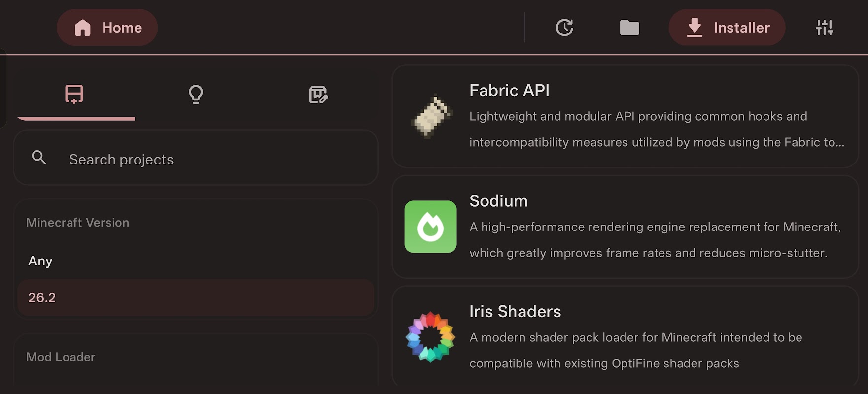The image size is (868, 394).
Task: Select Minecraft version 26.2
Action: (196, 297)
